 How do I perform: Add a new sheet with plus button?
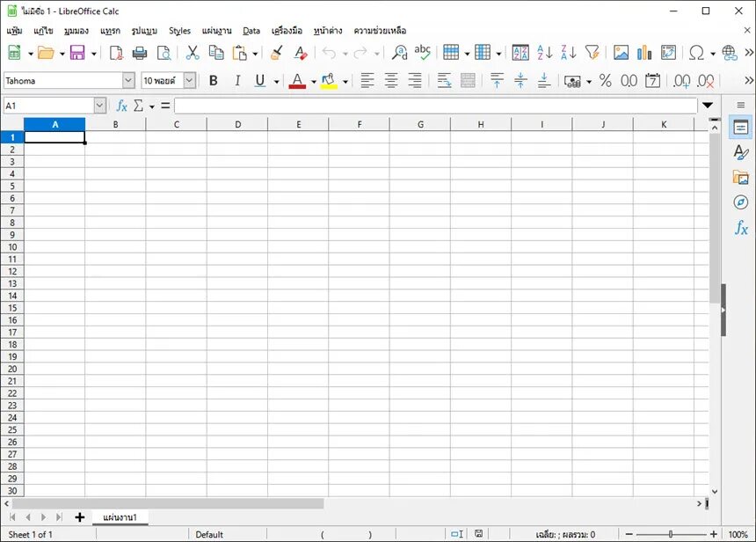point(79,516)
